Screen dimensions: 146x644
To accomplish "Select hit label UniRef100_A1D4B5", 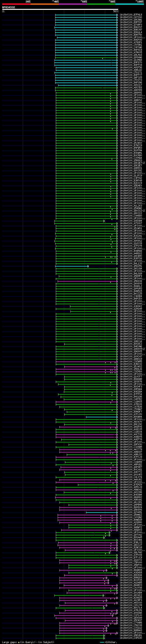I will point(131,583).
